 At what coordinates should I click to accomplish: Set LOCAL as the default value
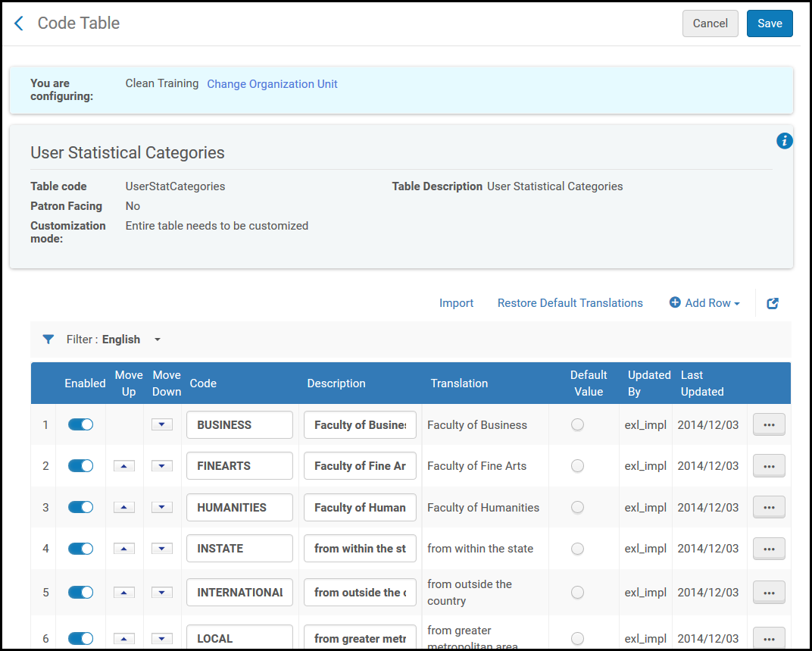pos(577,639)
